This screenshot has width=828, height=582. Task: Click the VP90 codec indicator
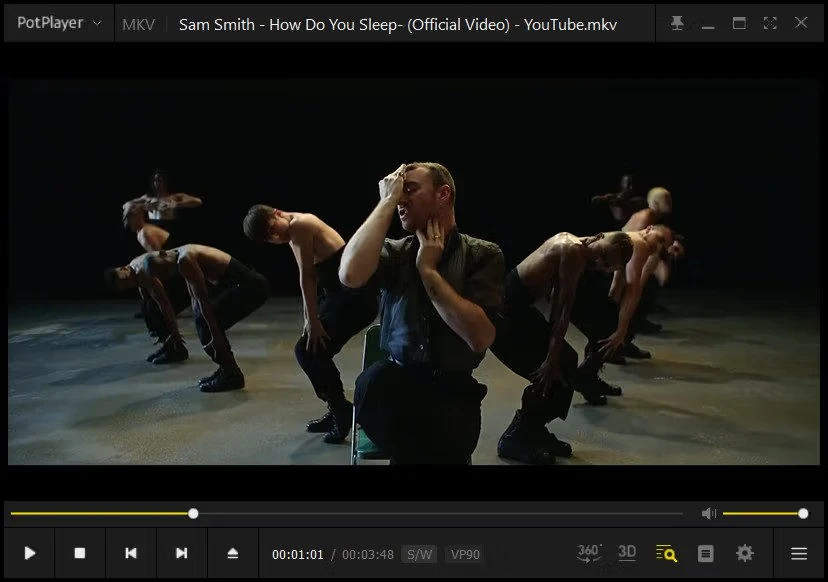(465, 554)
